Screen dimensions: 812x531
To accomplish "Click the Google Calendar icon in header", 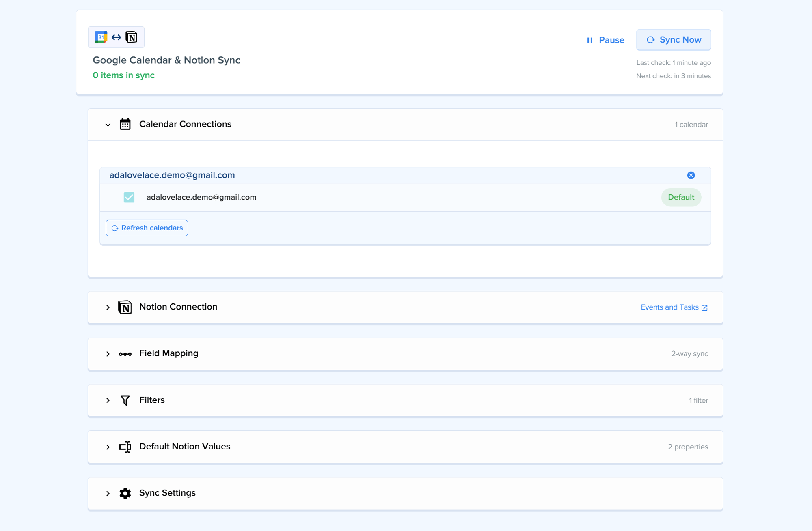I will pos(101,37).
